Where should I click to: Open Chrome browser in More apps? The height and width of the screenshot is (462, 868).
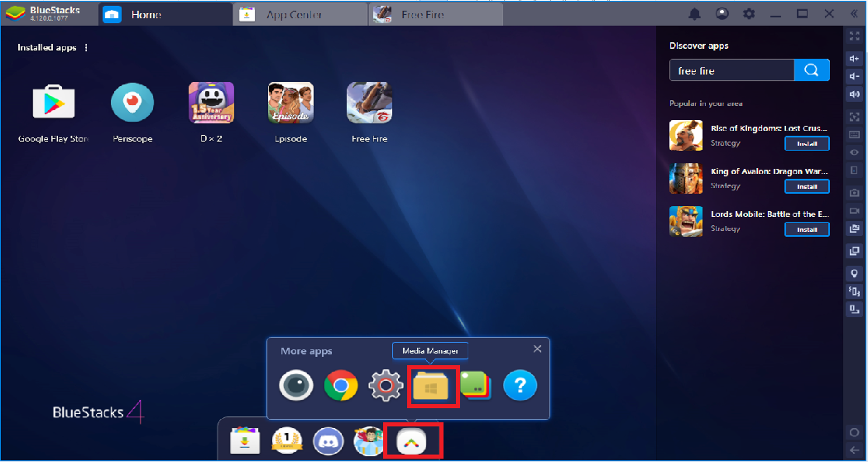(341, 385)
